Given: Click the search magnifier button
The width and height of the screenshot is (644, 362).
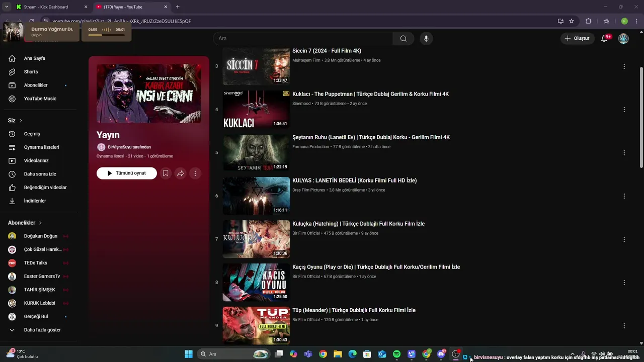Looking at the screenshot, I should [404, 39].
